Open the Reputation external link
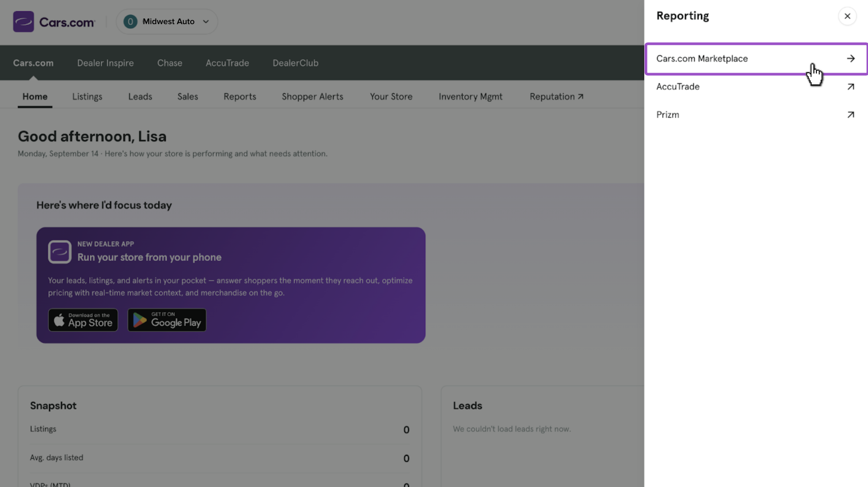This screenshot has width=868, height=487. [556, 97]
